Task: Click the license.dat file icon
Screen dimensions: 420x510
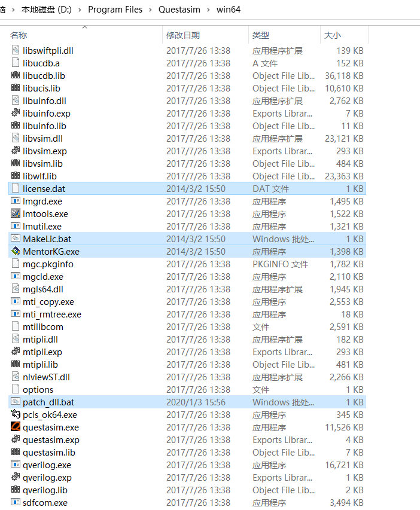Action: (x=16, y=188)
